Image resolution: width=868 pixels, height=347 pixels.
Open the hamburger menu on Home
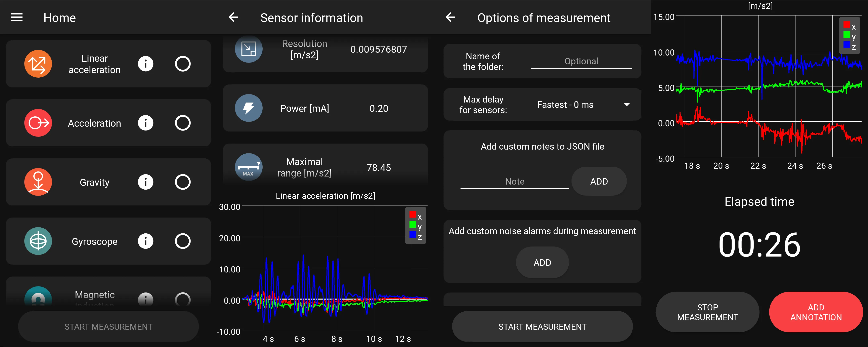point(17,17)
